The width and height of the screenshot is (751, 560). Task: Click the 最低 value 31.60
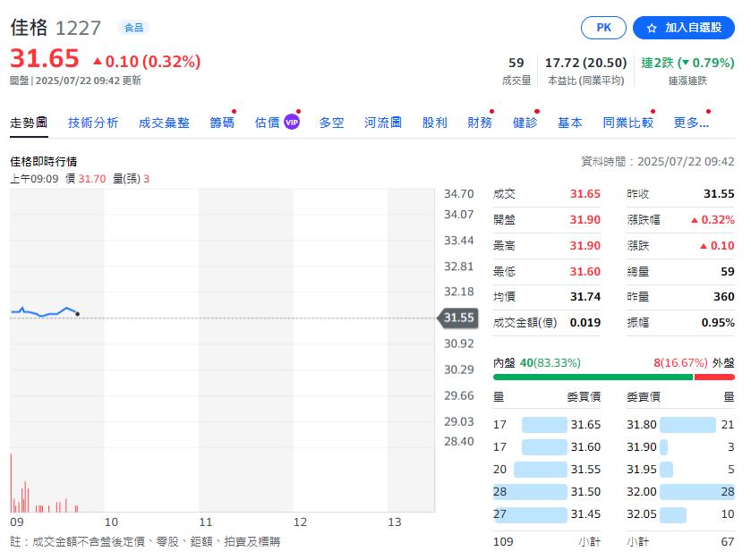(585, 271)
